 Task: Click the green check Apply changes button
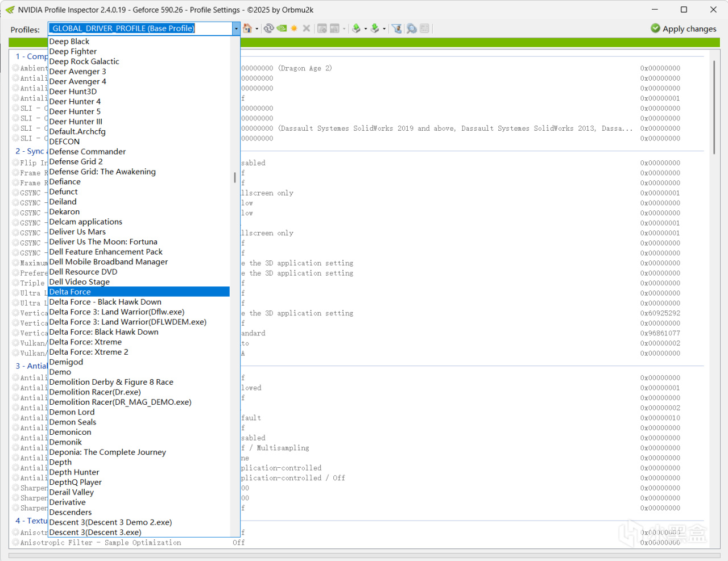(x=683, y=28)
